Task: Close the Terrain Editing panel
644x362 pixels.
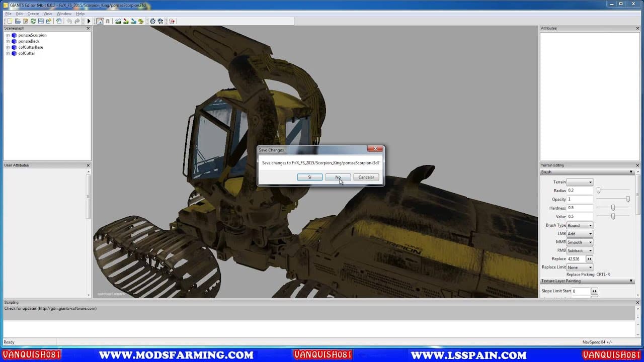Action: [637, 165]
